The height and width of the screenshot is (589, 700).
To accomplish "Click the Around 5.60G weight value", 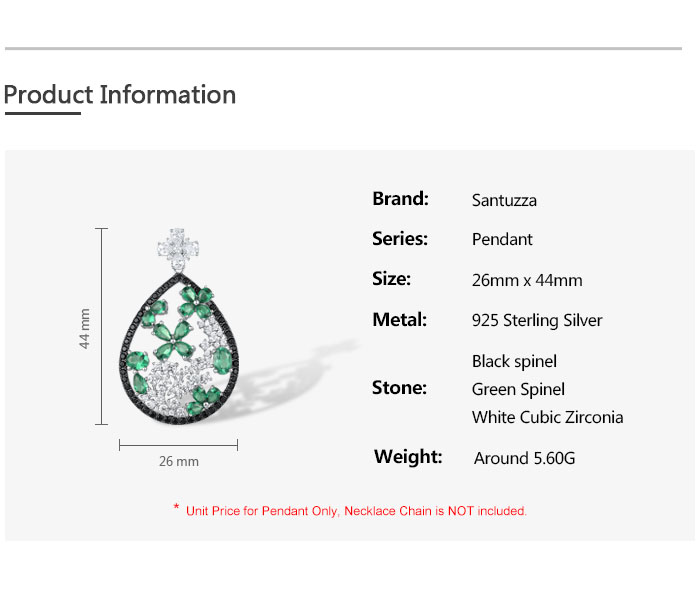I will 524,458.
